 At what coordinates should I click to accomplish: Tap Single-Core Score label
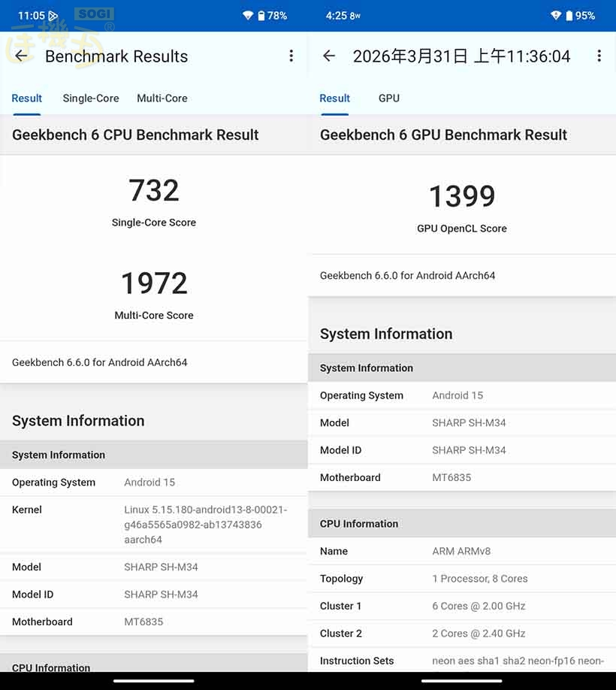pos(154,222)
